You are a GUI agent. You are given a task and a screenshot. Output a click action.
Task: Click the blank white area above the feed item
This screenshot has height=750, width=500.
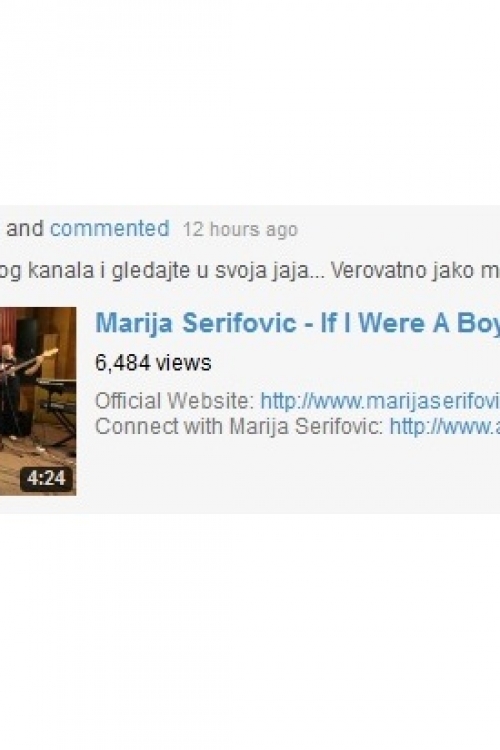(250, 103)
